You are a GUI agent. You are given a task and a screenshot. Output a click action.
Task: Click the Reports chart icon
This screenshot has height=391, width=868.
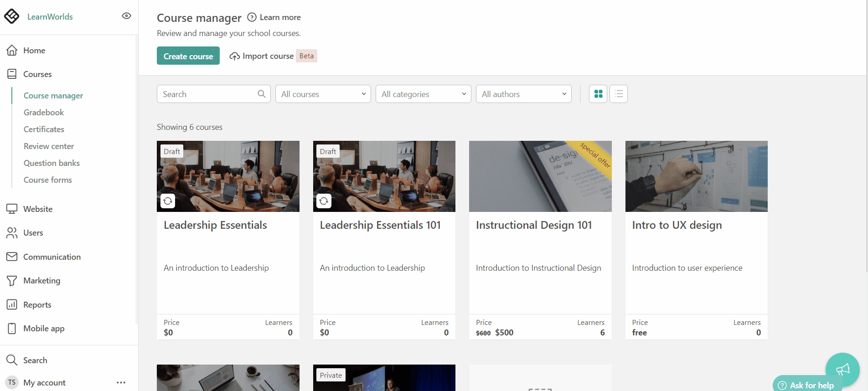pos(12,304)
